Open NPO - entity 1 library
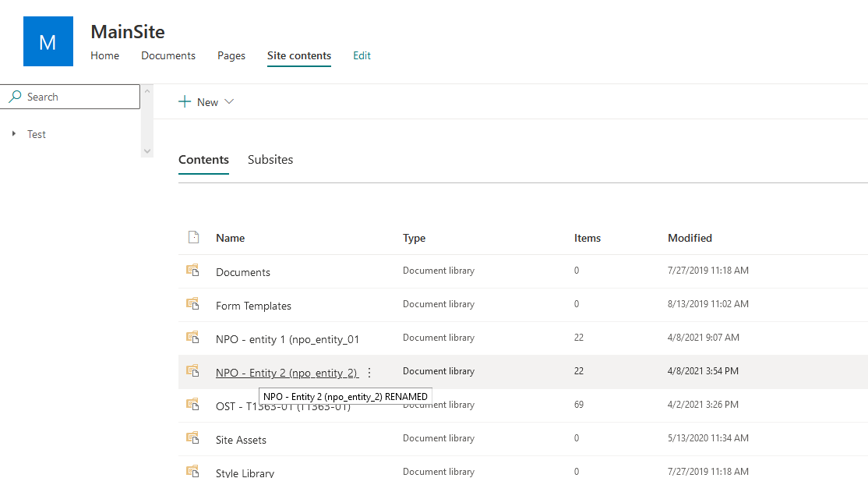This screenshot has height=478, width=868. [288, 339]
